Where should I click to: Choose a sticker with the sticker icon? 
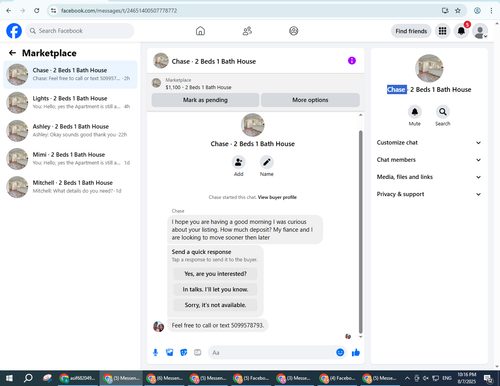(x=184, y=352)
